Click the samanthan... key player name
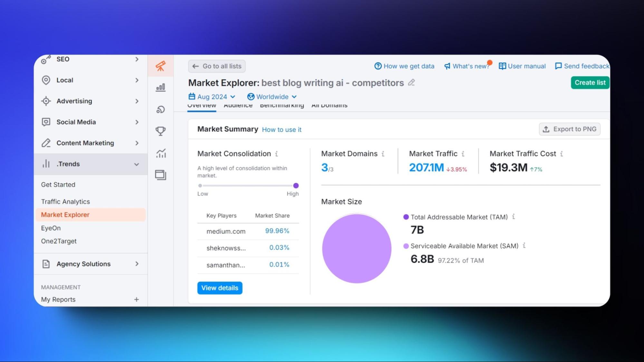This screenshot has width=644, height=362. [226, 265]
